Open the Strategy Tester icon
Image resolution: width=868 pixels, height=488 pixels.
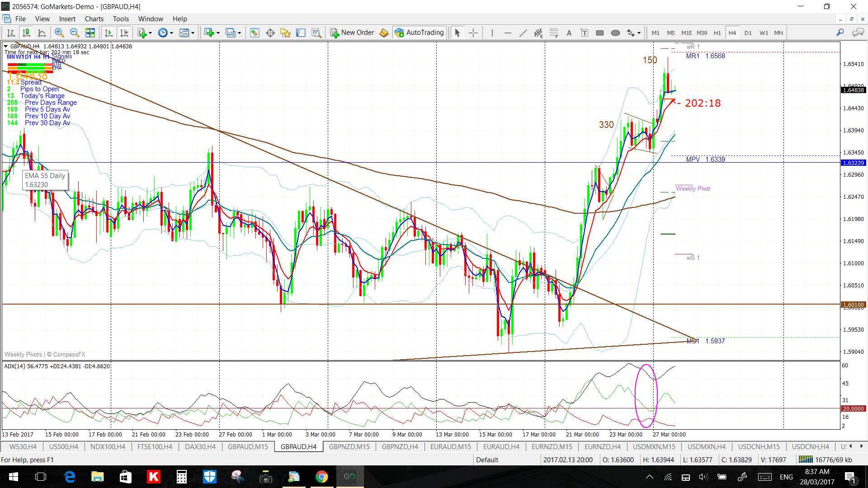316,33
